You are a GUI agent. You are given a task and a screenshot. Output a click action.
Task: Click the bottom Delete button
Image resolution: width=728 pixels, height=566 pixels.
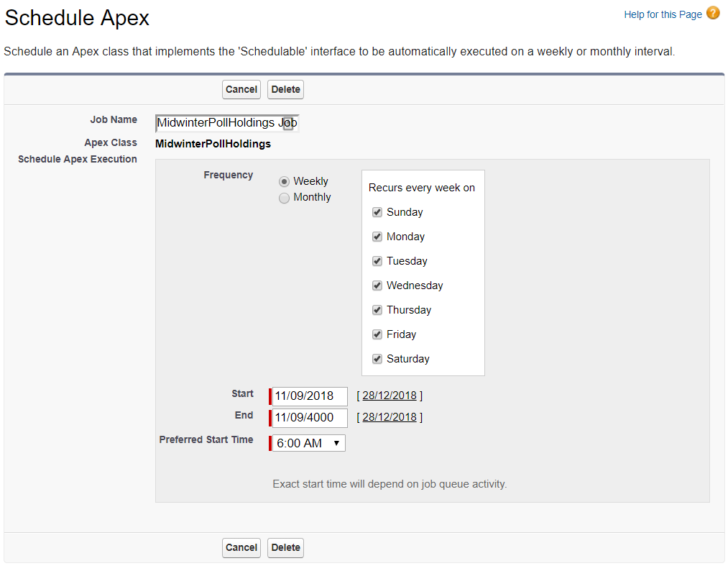[x=285, y=548]
